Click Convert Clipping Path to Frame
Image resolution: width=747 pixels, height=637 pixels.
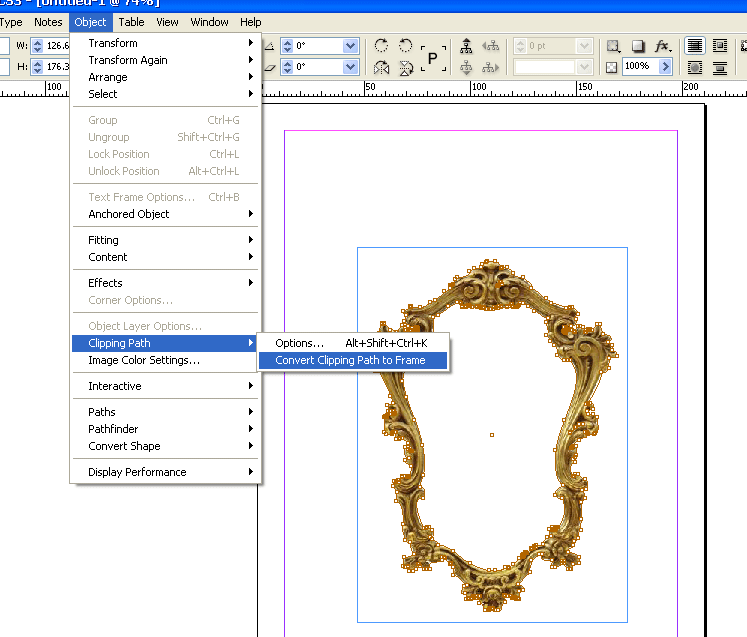(x=350, y=360)
